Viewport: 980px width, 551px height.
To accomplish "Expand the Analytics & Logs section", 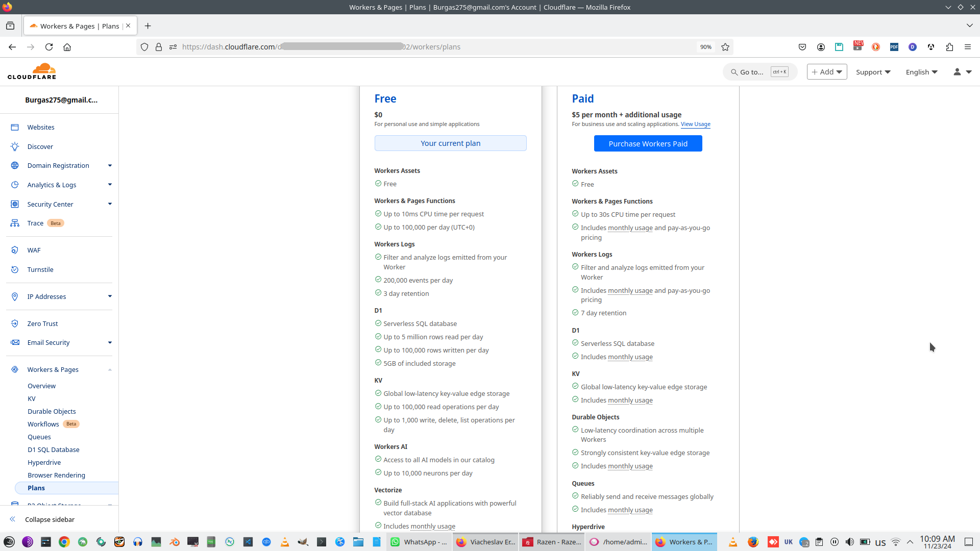I will pos(110,185).
